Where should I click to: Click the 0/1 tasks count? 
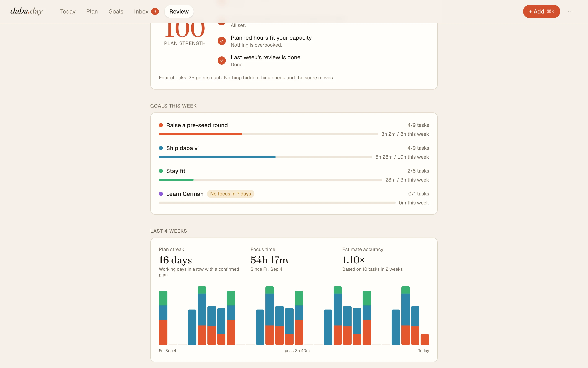click(418, 194)
